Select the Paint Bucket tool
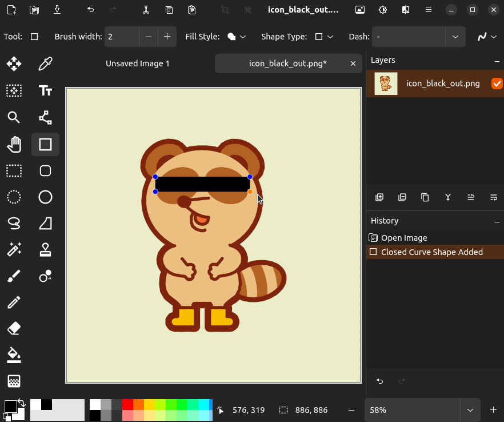Image resolution: width=504 pixels, height=422 pixels. (14, 355)
